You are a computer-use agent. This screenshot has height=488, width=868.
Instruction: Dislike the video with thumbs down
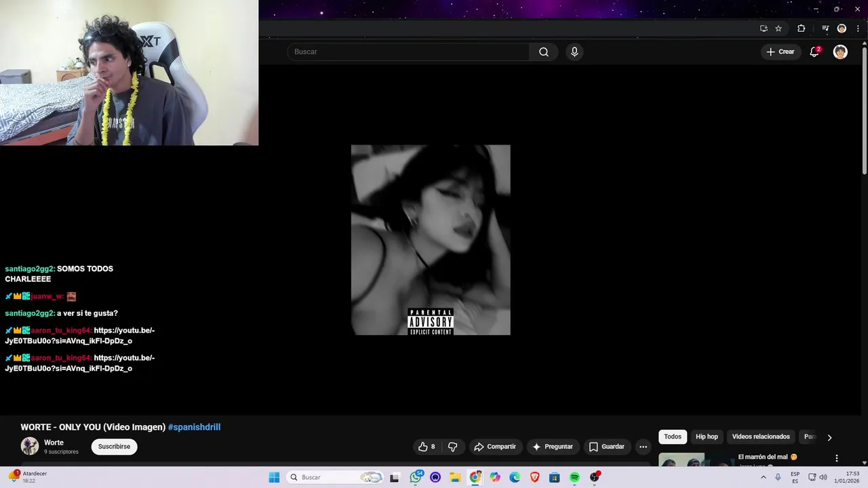452,447
